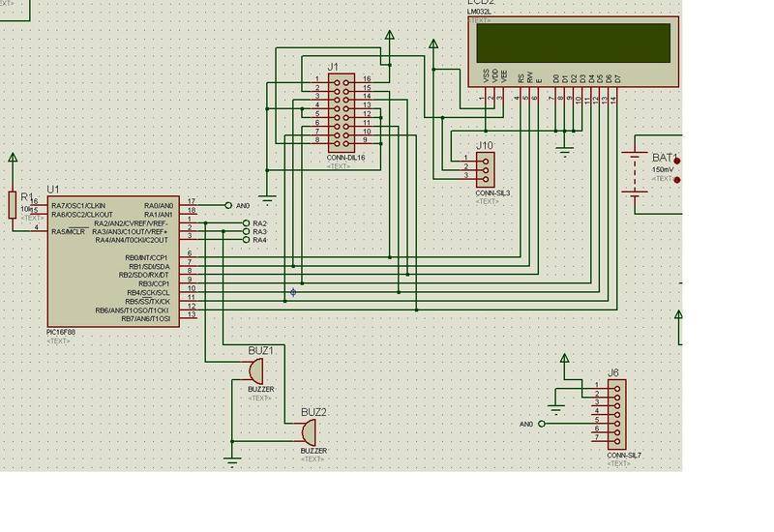This screenshot has height=532, width=774.
Task: Click pin 9 label on J1 connector
Action: pyautogui.click(x=365, y=140)
